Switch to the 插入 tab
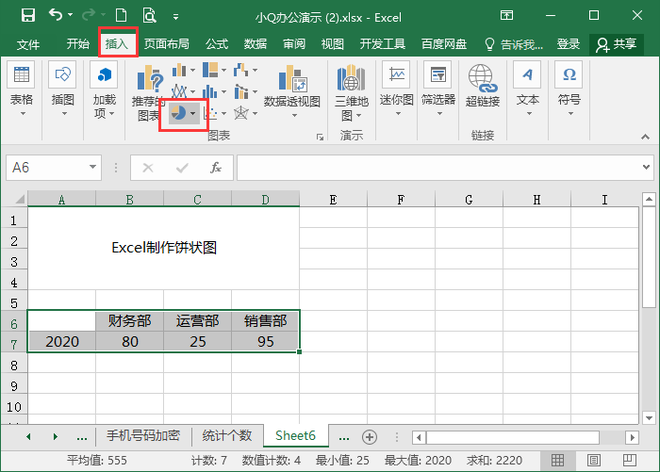This screenshot has width=660, height=472. tap(117, 44)
